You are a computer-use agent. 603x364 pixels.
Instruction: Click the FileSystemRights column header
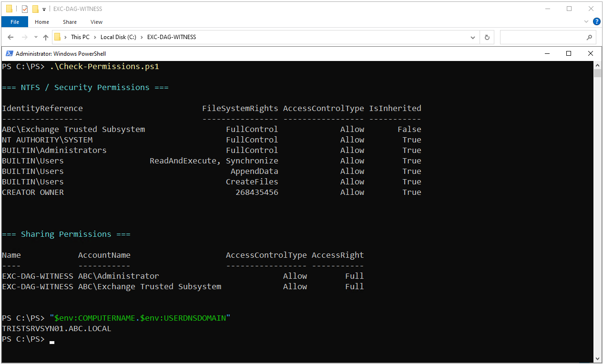pos(240,108)
